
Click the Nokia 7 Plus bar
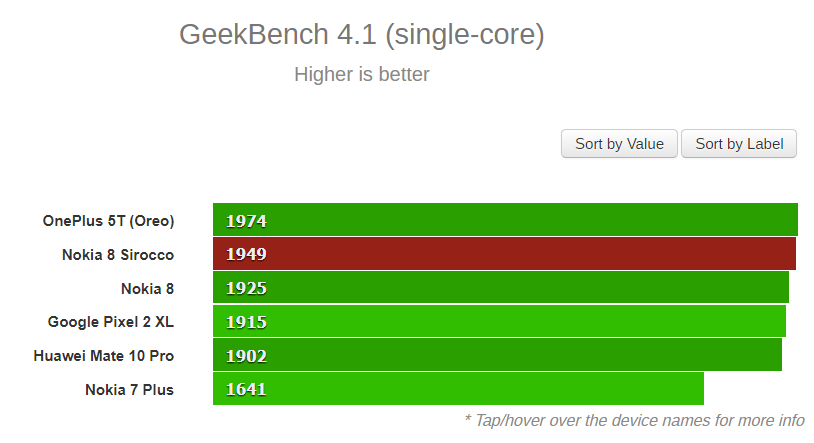pos(458,388)
